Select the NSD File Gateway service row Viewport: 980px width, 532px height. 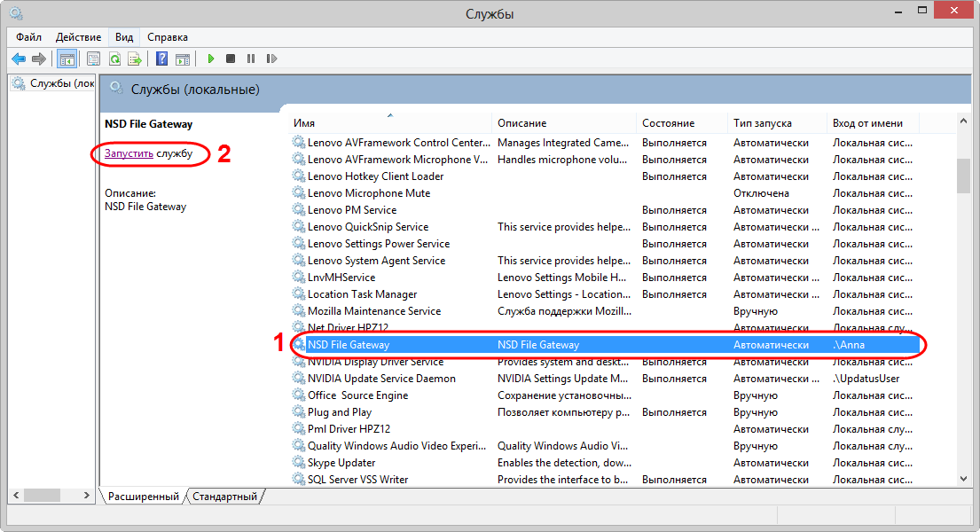click(x=606, y=344)
